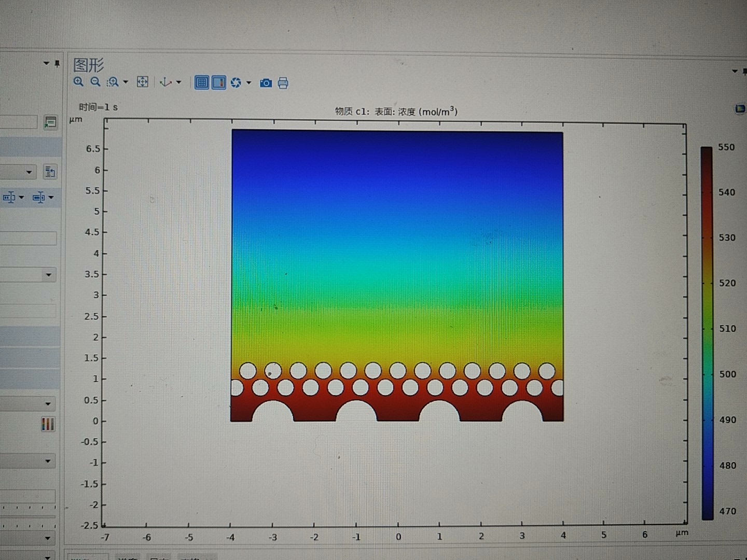This screenshot has width=747, height=560.
Task: Open the axes view dropdown arrow
Action: click(178, 82)
